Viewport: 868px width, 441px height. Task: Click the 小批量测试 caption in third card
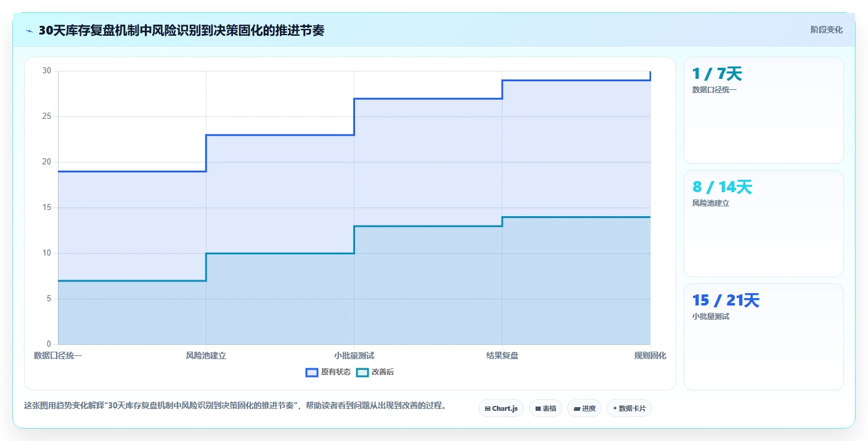click(x=711, y=317)
